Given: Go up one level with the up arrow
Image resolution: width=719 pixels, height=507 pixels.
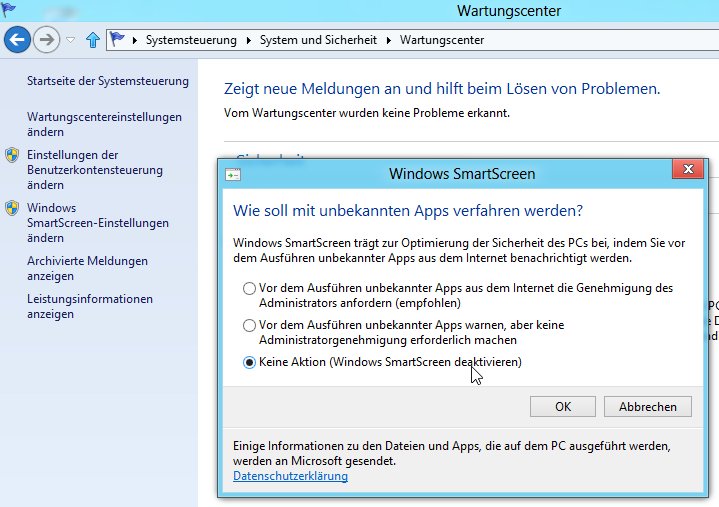Looking at the screenshot, I should [x=93, y=40].
